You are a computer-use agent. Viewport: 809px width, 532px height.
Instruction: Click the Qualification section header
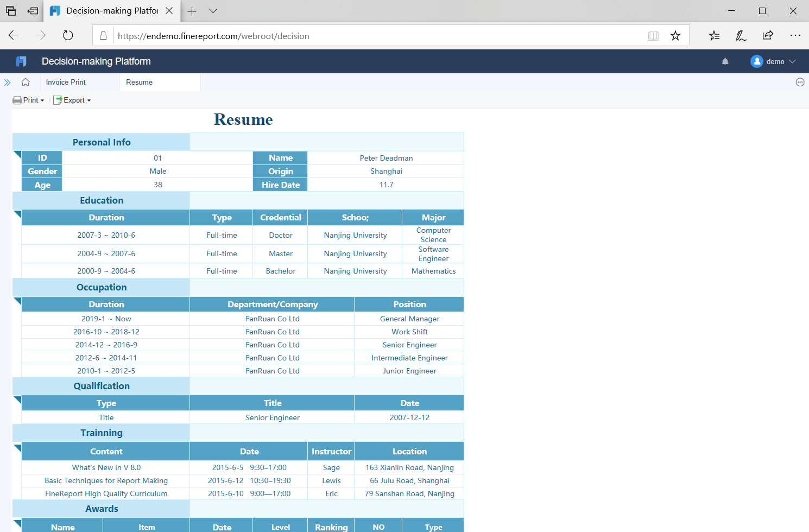102,386
